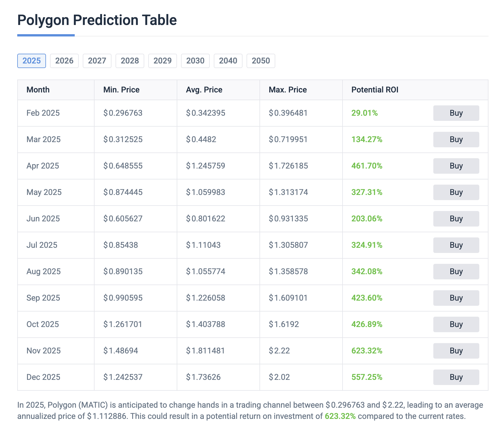Click the 203.06% ROI value
The image size is (504, 441).
coord(367,219)
